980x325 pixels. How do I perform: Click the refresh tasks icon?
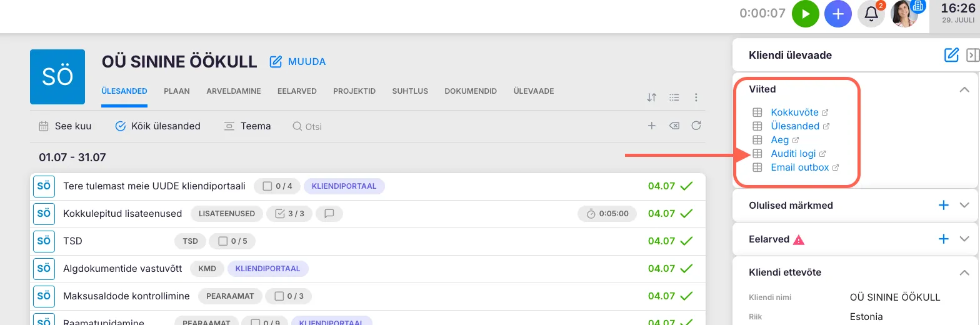(x=696, y=126)
